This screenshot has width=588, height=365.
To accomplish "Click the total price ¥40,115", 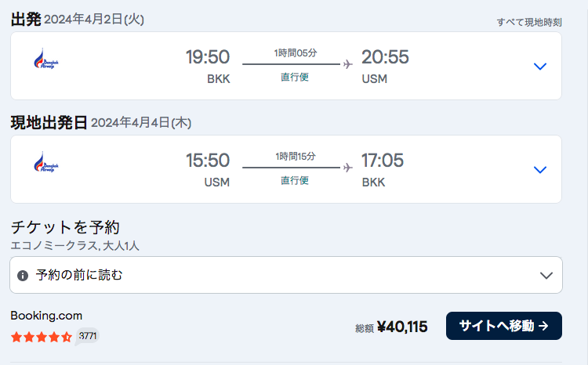I will (x=401, y=327).
